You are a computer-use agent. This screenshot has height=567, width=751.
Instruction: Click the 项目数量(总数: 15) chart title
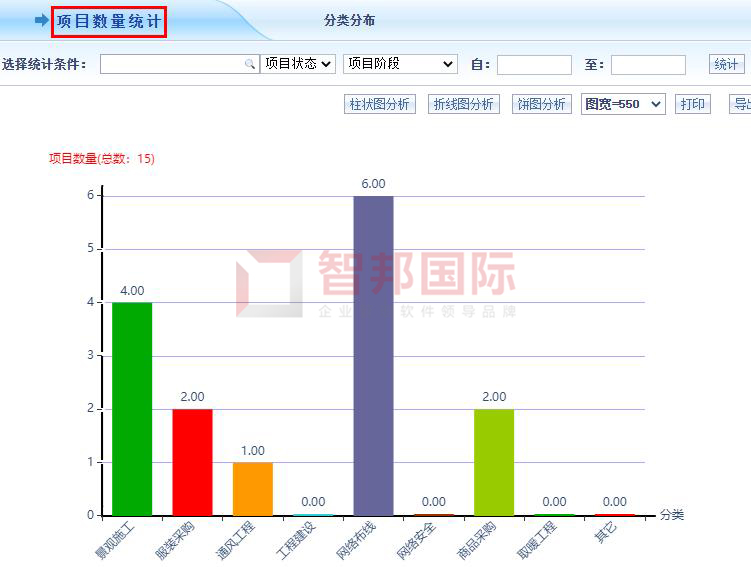pyautogui.click(x=102, y=159)
